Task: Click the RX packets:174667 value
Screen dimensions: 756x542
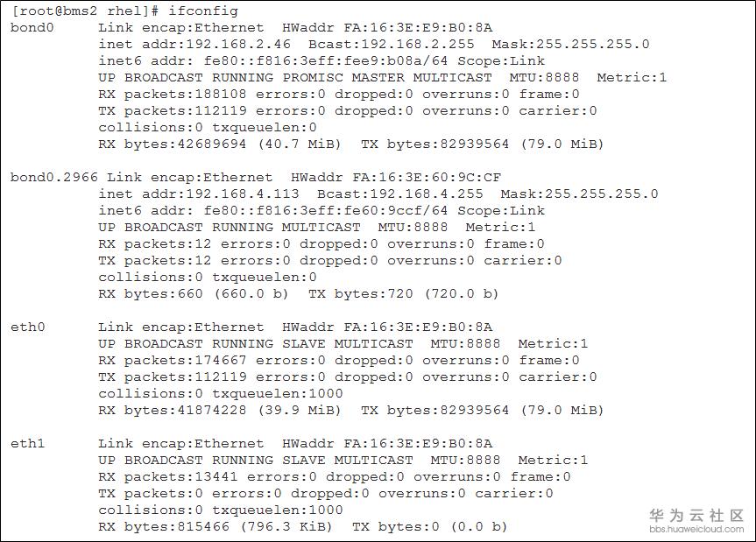Action: (x=172, y=360)
